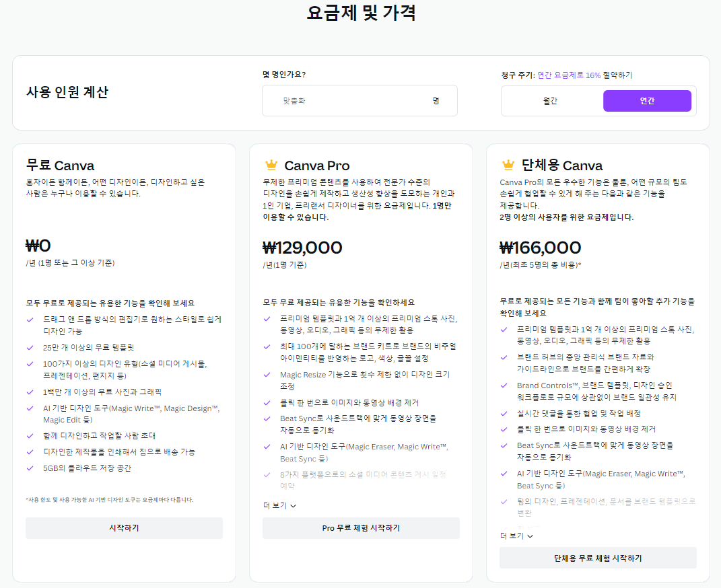Click the AI usage limit footnote text
The height and width of the screenshot is (588, 721).
point(110,500)
